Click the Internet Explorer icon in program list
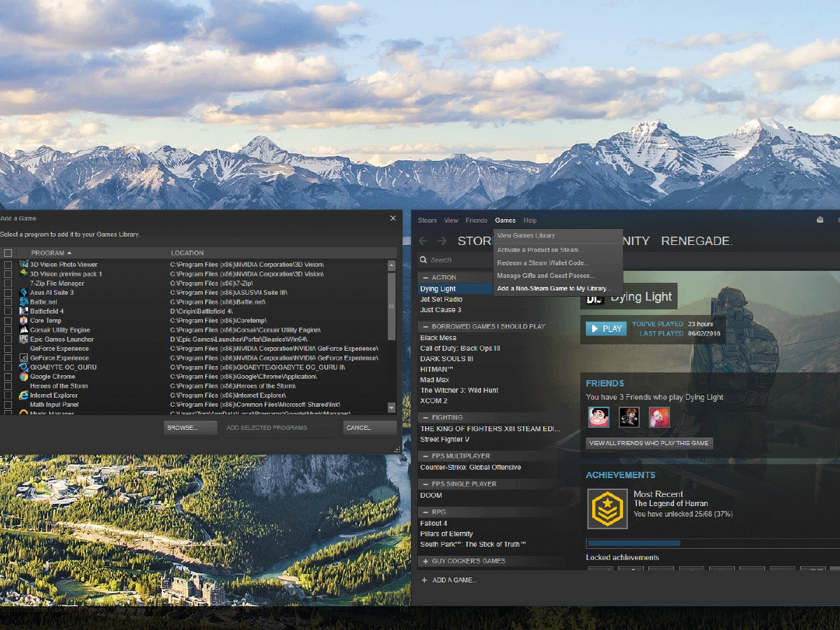 pos(24,395)
